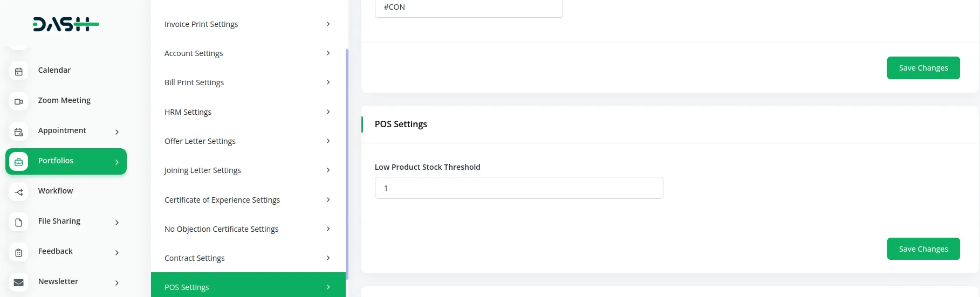
Task: Save Changes for POS Settings
Action: pos(923,249)
